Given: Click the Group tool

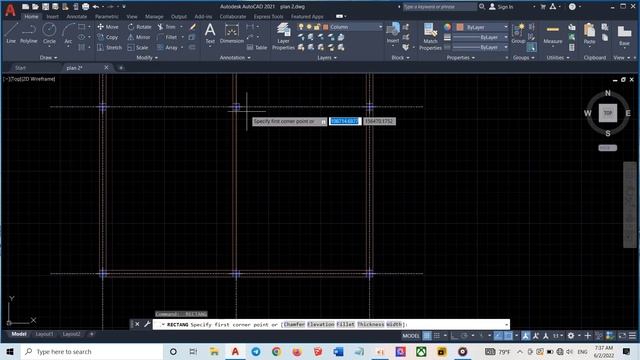Looking at the screenshot, I should tap(518, 33).
